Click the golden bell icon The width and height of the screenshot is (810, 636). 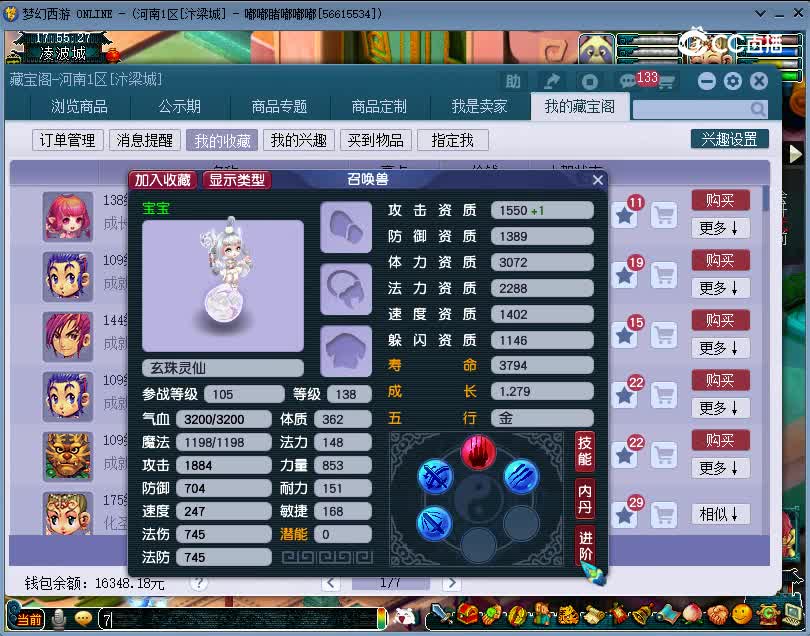tap(642, 614)
